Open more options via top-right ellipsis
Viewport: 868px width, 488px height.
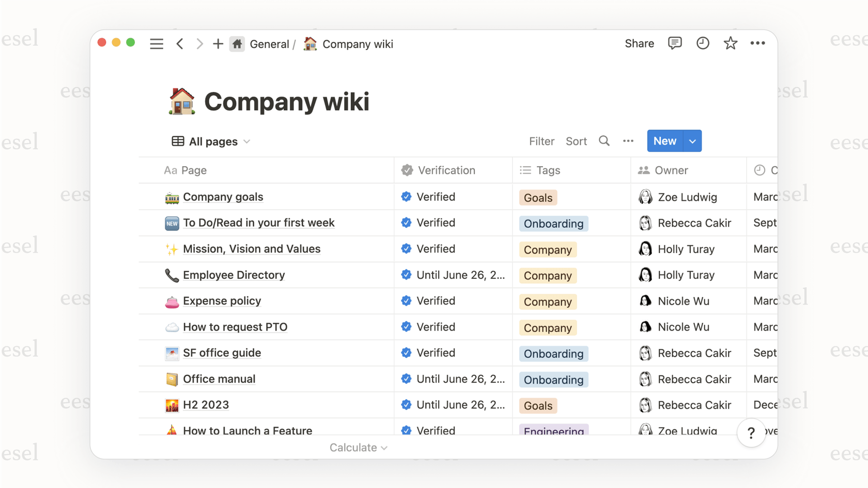click(x=757, y=43)
